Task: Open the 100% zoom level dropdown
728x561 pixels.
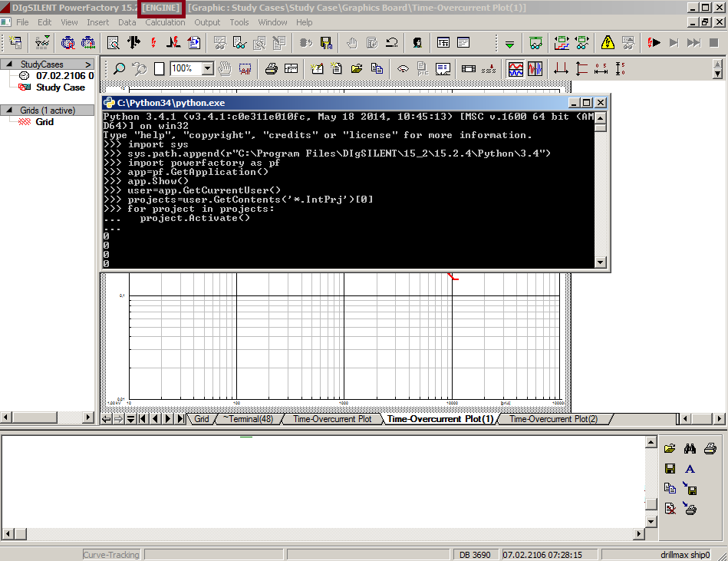Action: [x=207, y=68]
